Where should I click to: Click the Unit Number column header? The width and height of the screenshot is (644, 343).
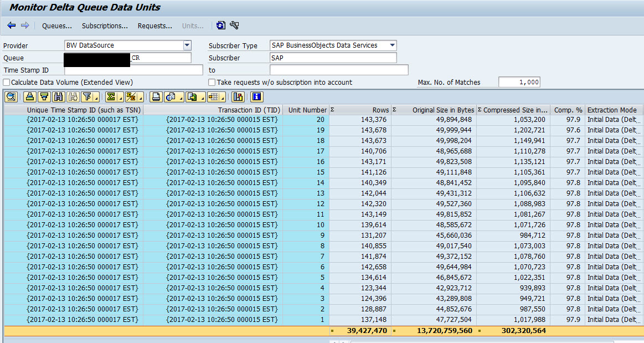307,110
